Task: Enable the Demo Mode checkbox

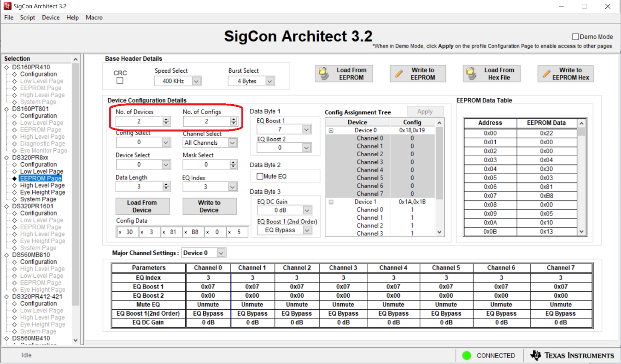Action: 575,37
